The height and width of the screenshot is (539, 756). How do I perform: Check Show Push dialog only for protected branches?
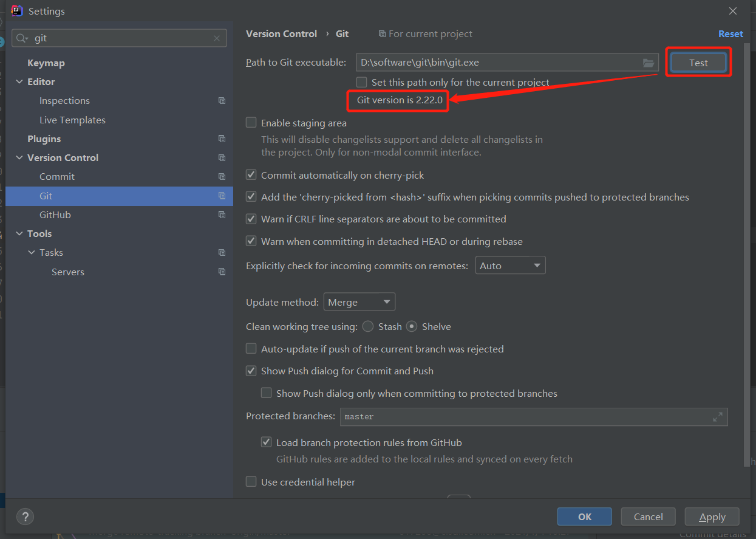pos(266,393)
